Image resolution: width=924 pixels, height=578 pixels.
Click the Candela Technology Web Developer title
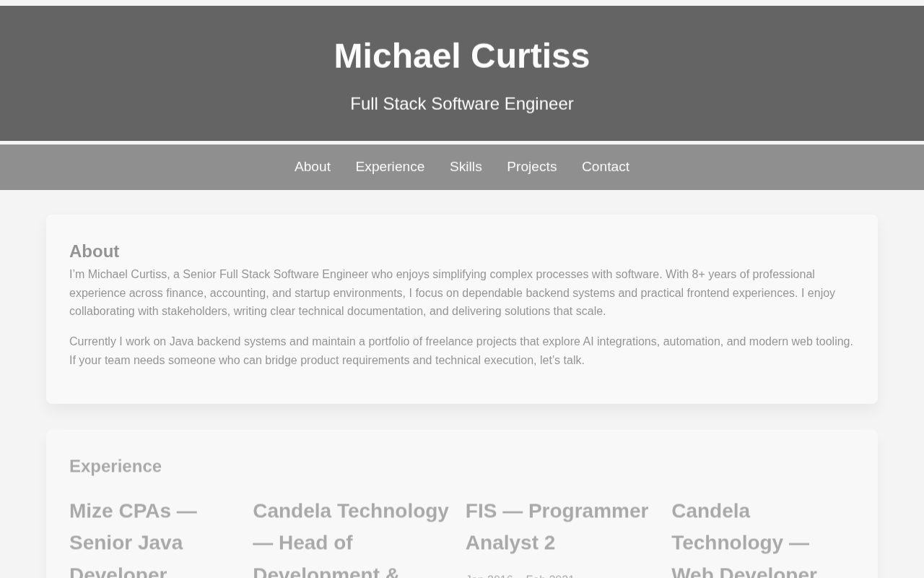tap(744, 527)
